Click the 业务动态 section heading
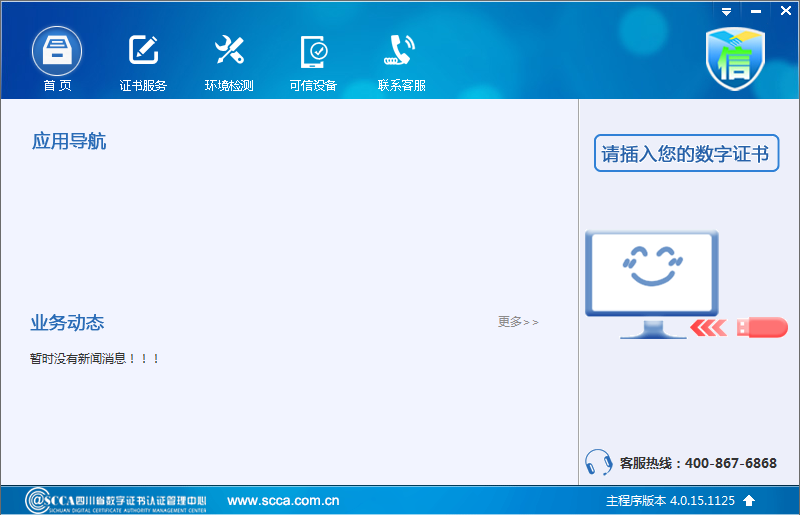 pos(67,323)
